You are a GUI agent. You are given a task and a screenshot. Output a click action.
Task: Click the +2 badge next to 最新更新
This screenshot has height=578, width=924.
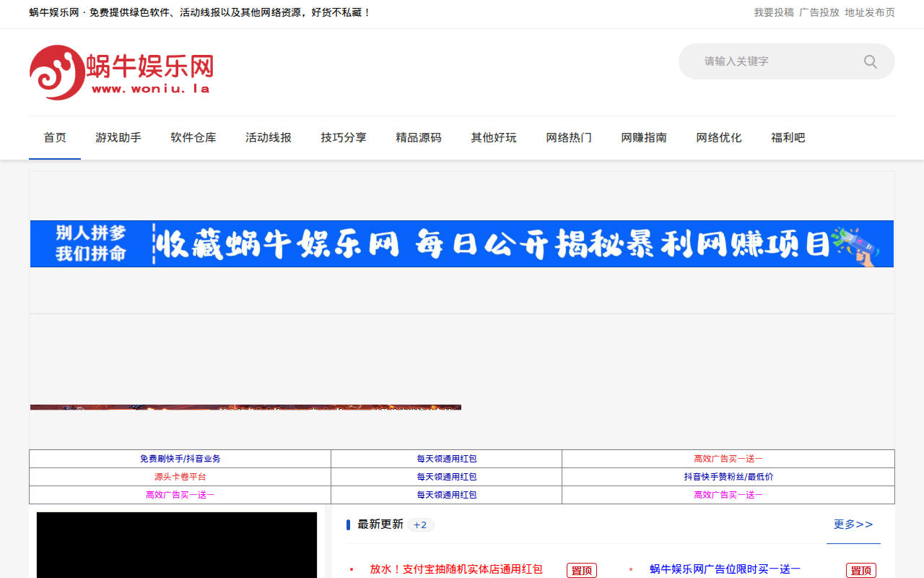420,524
